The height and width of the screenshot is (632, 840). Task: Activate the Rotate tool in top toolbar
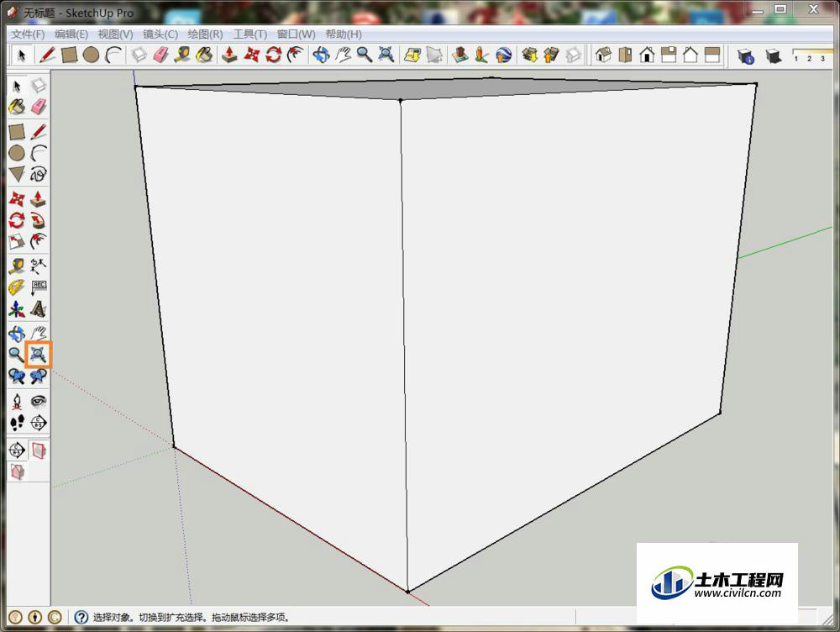point(273,55)
